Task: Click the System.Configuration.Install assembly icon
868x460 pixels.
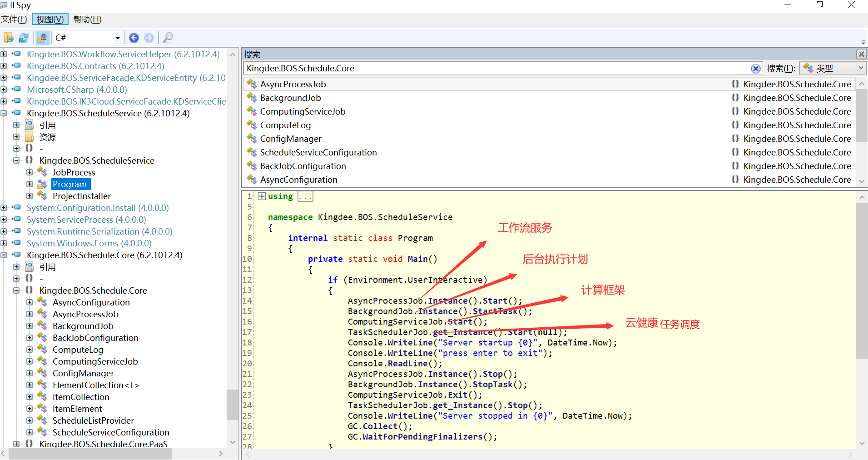Action: point(16,208)
